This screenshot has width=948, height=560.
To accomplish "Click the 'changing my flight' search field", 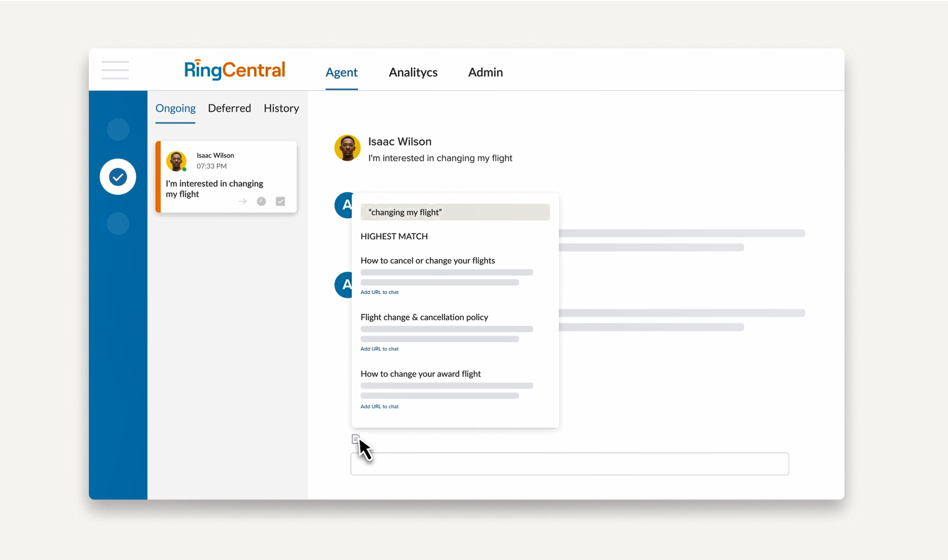I will click(455, 212).
